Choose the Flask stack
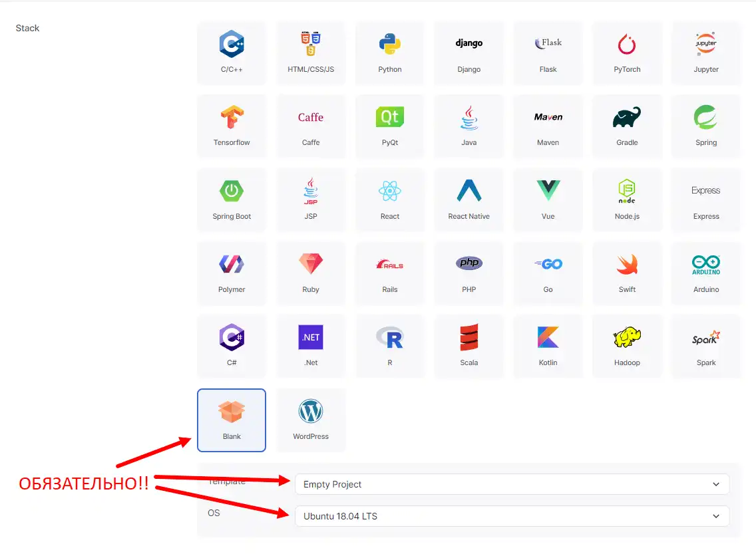The height and width of the screenshot is (558, 756). (x=548, y=53)
